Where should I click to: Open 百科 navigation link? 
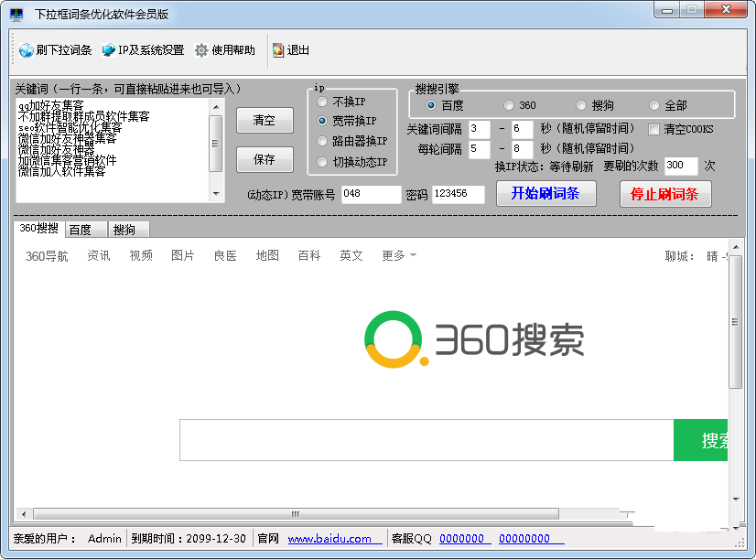click(x=309, y=256)
